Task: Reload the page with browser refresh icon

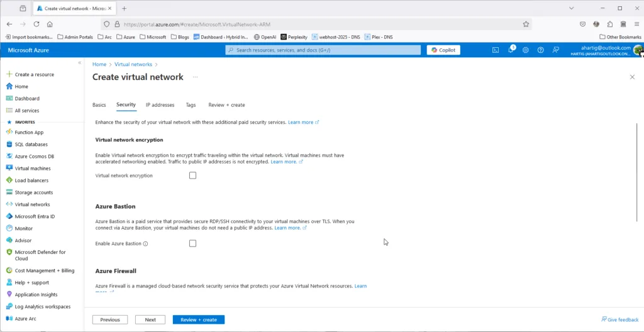Action: click(x=36, y=25)
